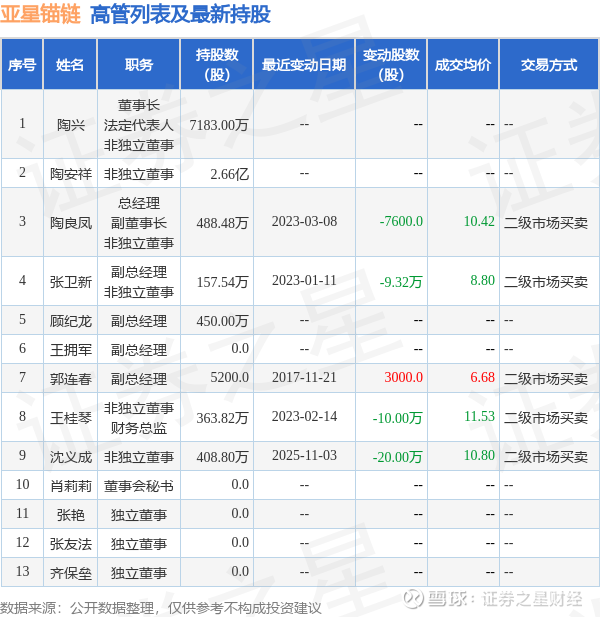
Task: Click the name 陶安祥
Action: click(x=71, y=174)
